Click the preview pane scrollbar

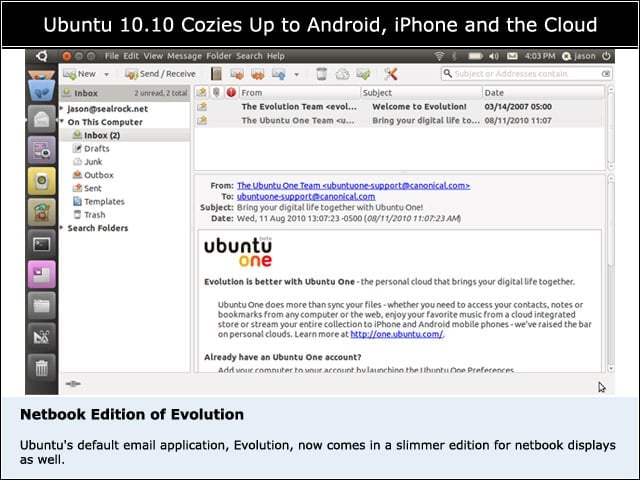tap(611, 273)
